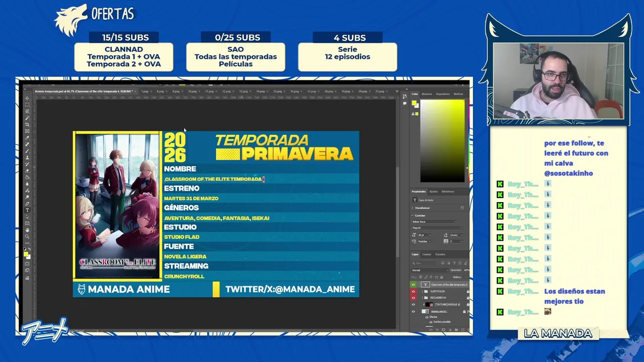The width and height of the screenshot is (644, 362).
Task: Collapse the Carácter section
Action: pos(412,216)
